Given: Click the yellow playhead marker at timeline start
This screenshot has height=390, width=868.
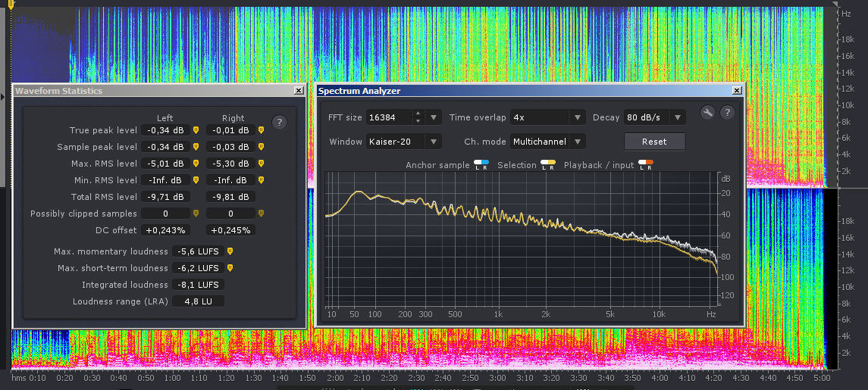Looking at the screenshot, I should [11, 5].
